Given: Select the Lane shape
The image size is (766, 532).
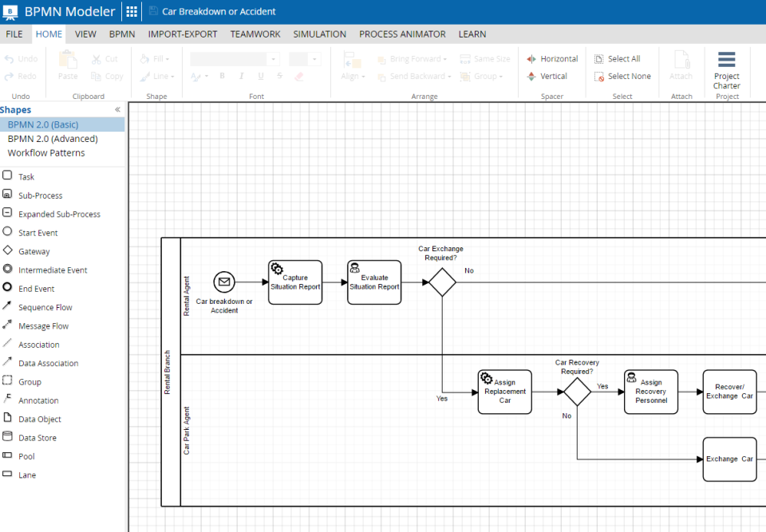Looking at the screenshot, I should click(19, 475).
